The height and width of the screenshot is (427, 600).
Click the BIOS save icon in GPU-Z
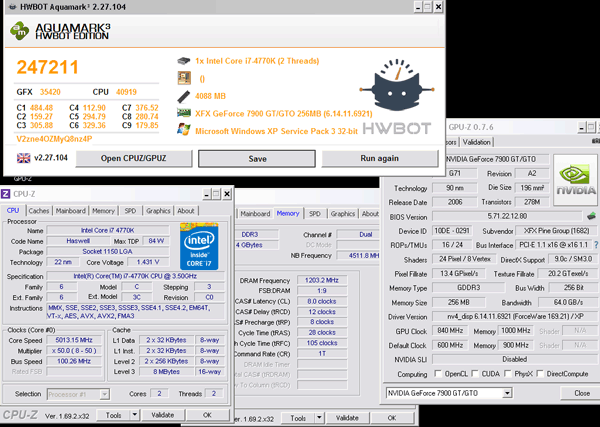pyautogui.click(x=591, y=216)
